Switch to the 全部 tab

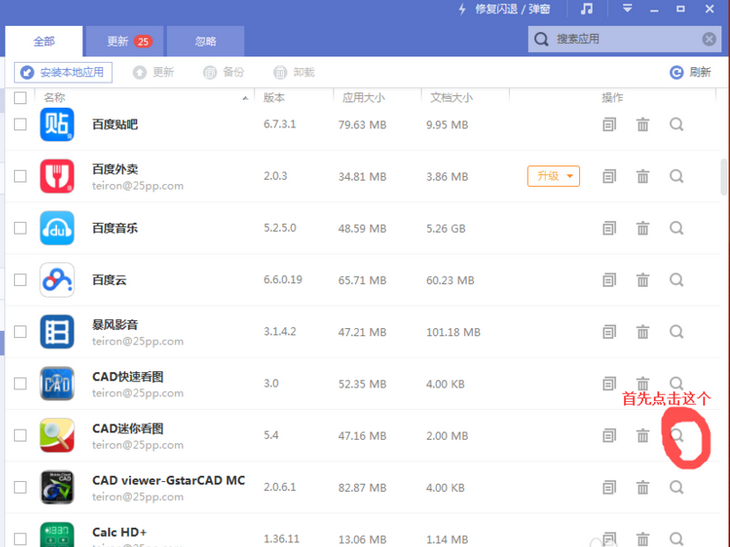[44, 41]
